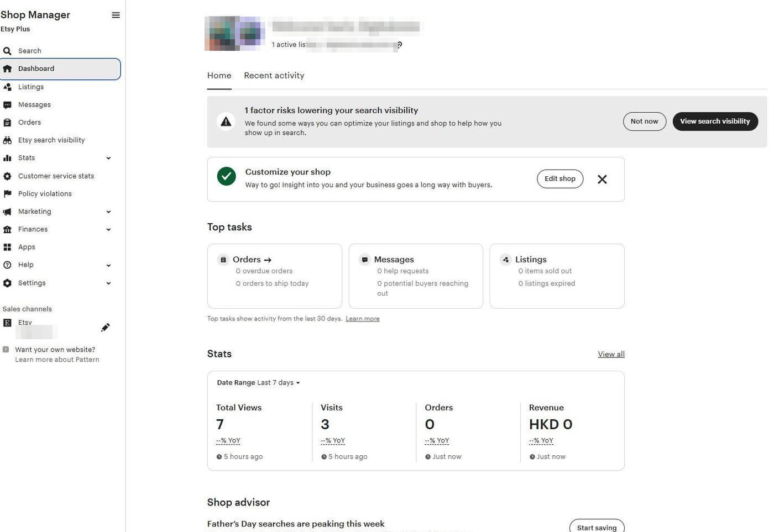
Task: Switch to the Home tab
Action: coord(219,76)
